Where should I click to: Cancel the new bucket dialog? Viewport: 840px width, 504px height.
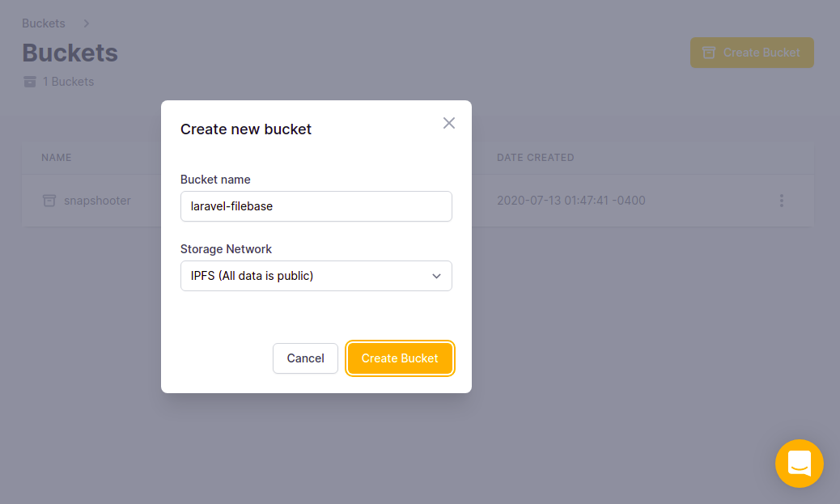[305, 358]
